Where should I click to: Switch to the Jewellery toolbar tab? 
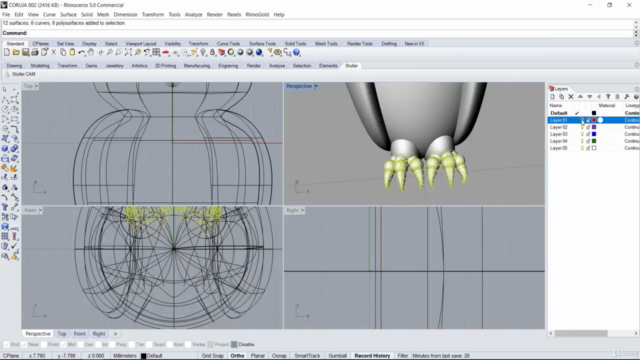(114, 66)
